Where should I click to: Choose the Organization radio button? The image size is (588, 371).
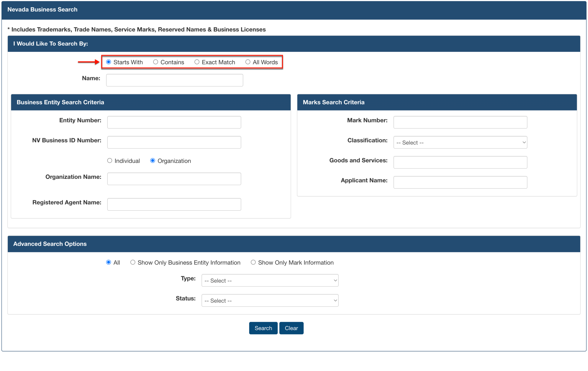pos(153,161)
